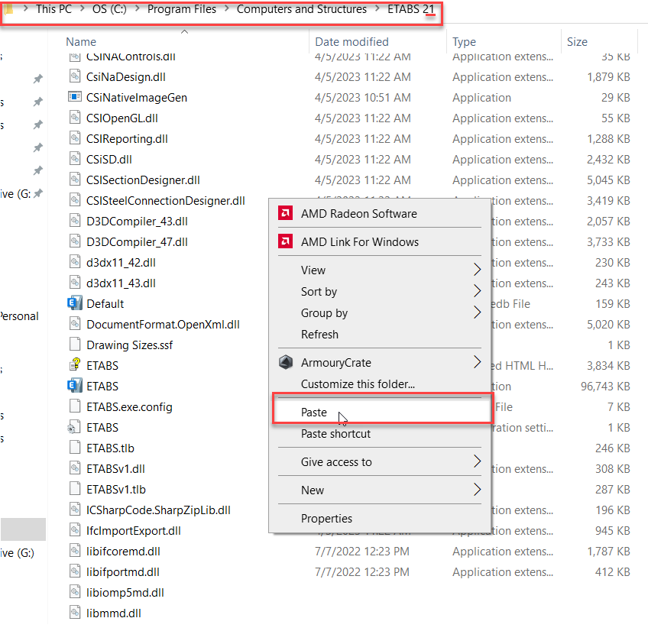Select the Drawing Sizes.ssf file icon
The height and width of the screenshot is (644, 648).
pyautogui.click(x=74, y=345)
